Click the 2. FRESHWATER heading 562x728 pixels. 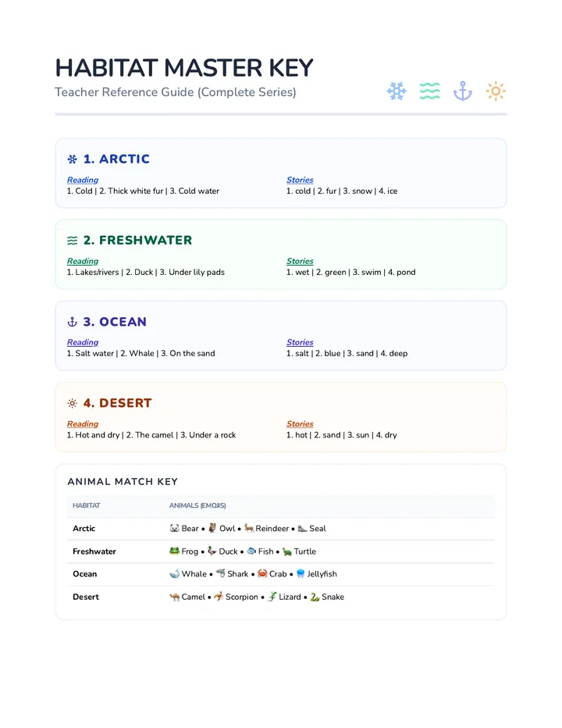137,241
